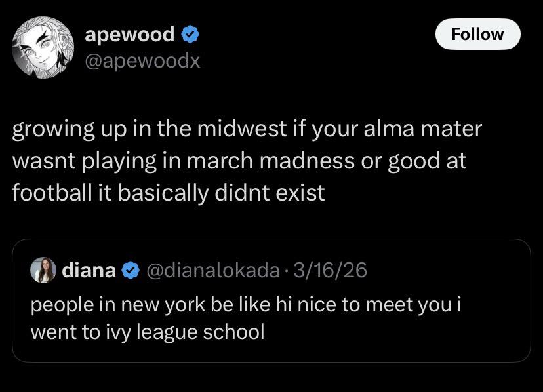Click the verified checkmark beside diana
Viewport: 543px width, 392px height.
tap(131, 269)
